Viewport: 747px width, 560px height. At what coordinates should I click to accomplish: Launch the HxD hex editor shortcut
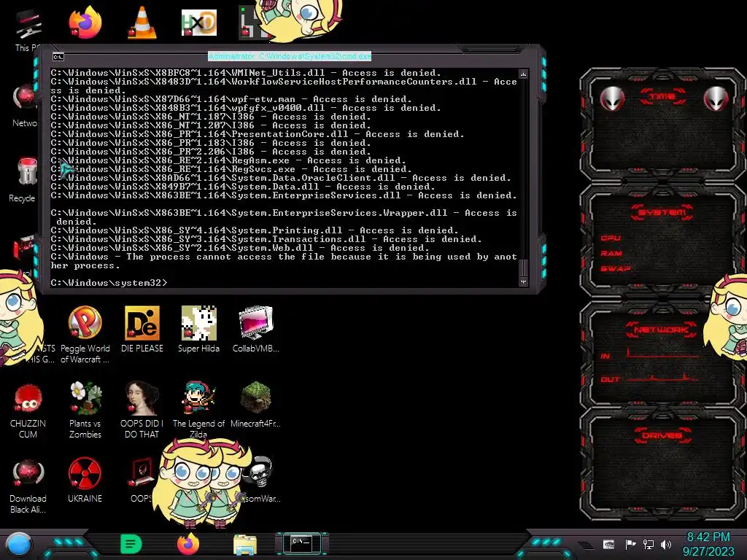click(198, 23)
